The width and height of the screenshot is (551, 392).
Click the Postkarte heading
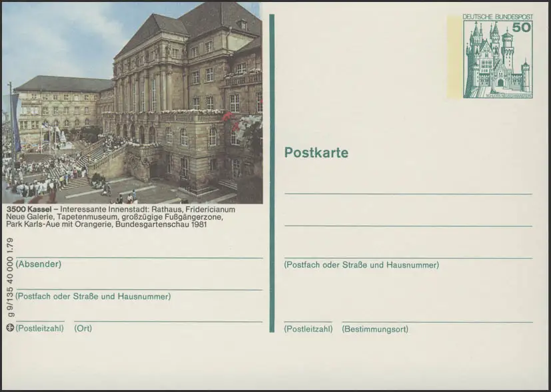[316, 153]
